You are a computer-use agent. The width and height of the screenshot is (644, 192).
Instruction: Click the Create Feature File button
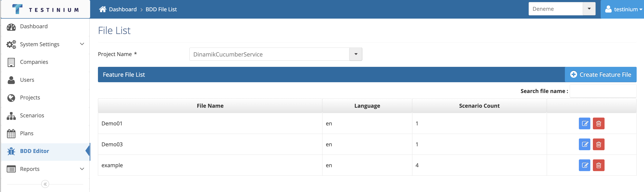click(x=600, y=75)
